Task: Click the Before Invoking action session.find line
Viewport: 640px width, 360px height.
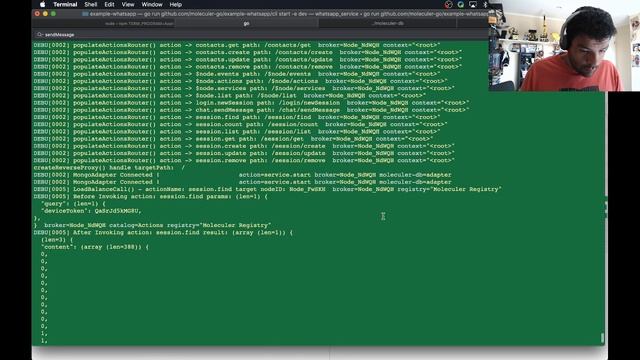Action: pyautogui.click(x=151, y=197)
